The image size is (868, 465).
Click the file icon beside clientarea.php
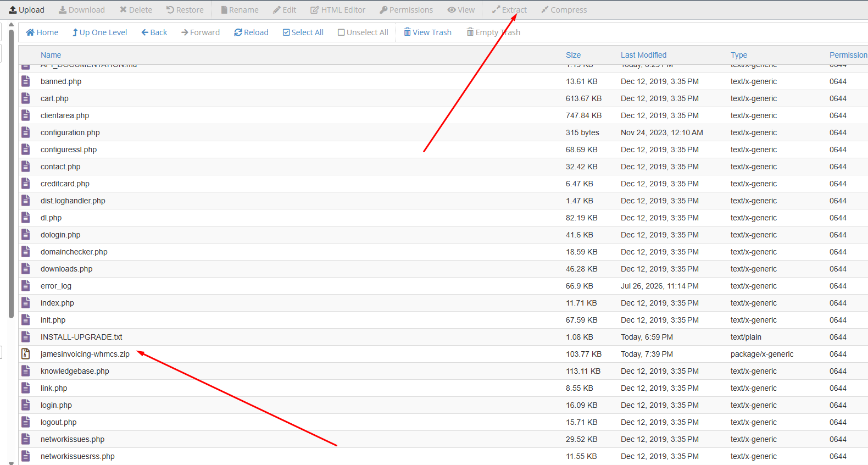pyautogui.click(x=26, y=115)
